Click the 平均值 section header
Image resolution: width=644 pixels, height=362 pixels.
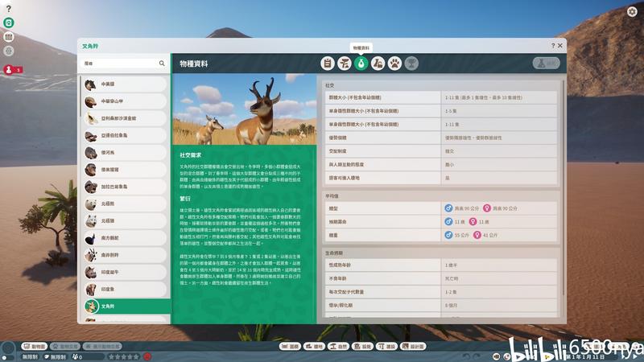coord(332,196)
